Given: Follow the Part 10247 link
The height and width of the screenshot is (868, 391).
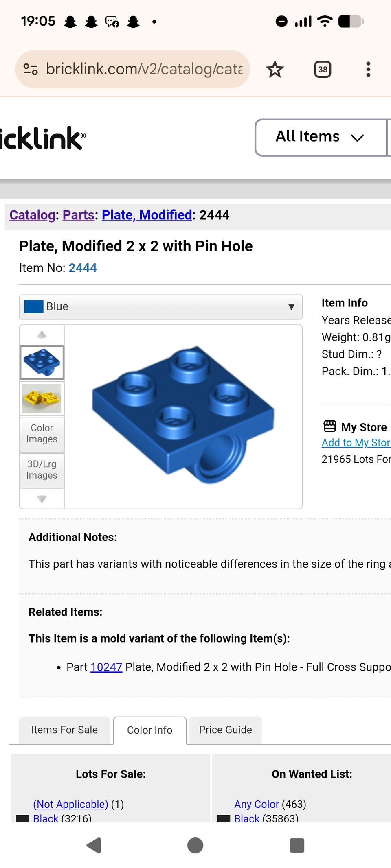Looking at the screenshot, I should click(x=106, y=667).
